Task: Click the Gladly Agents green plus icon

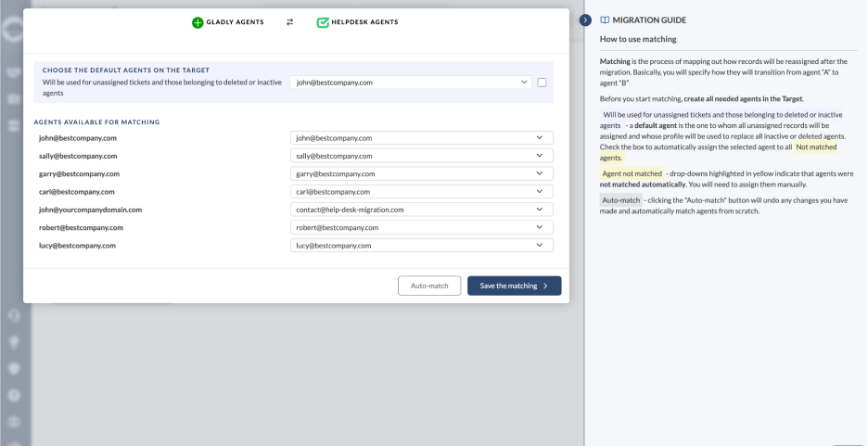Action: (198, 22)
